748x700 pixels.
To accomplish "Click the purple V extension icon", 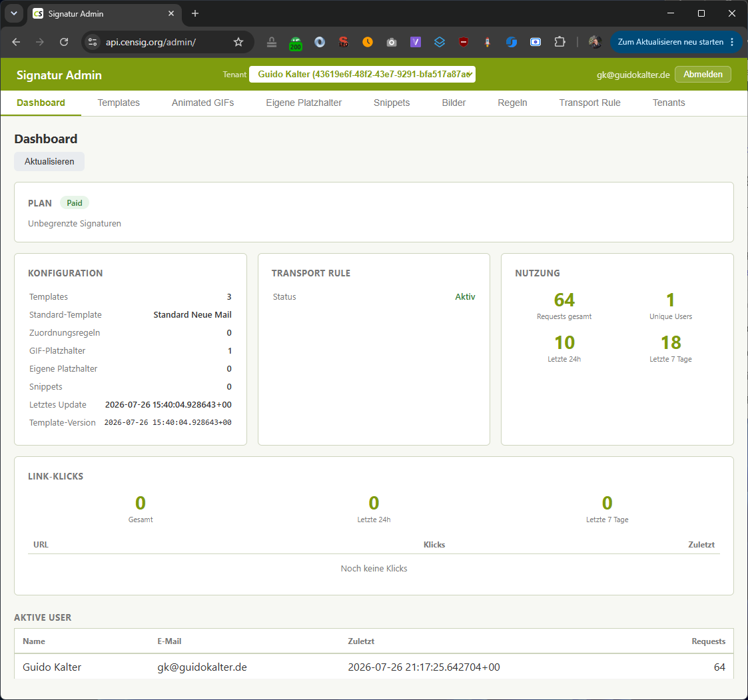I will click(x=416, y=42).
